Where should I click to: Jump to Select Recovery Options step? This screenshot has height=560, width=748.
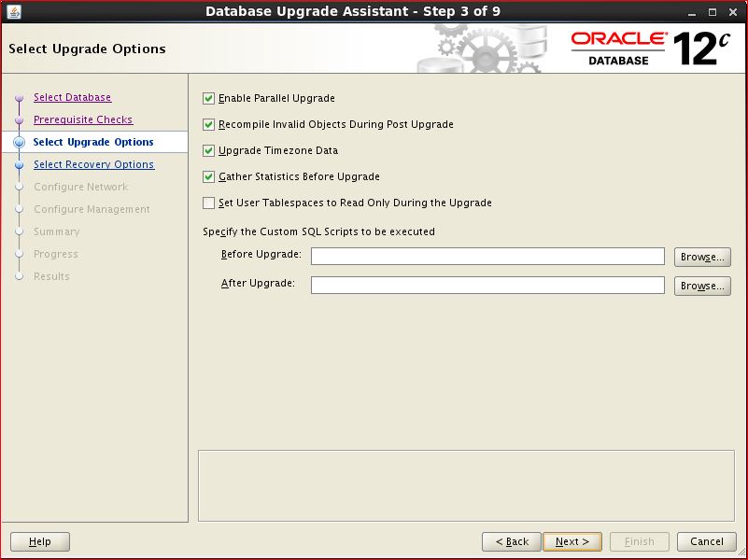[x=93, y=164]
